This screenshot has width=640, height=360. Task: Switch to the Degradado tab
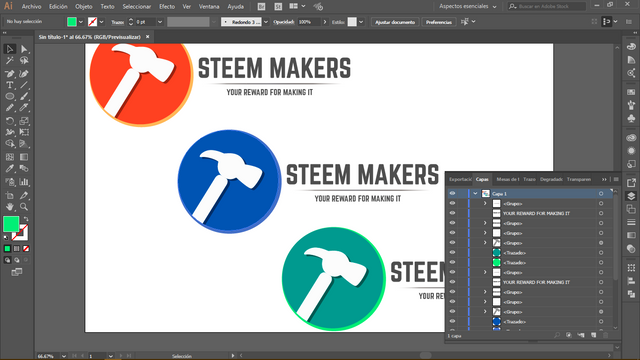[551, 179]
